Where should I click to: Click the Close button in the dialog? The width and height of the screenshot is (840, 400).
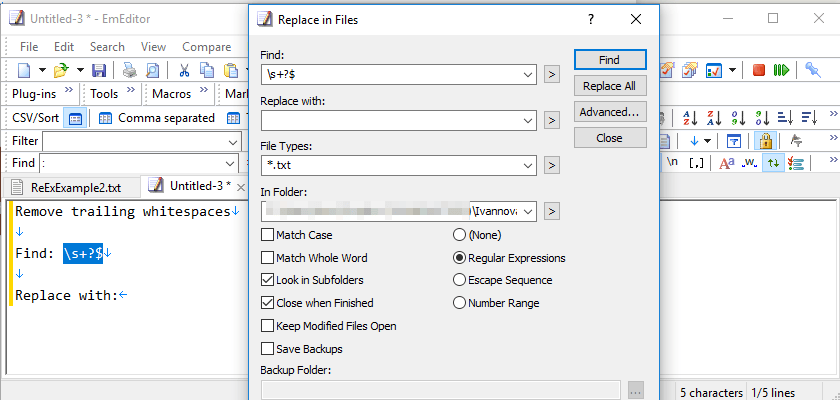[x=609, y=138]
